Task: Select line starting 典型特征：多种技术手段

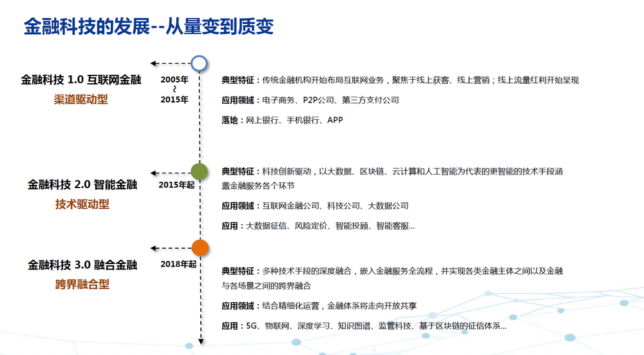Action: 392,271
